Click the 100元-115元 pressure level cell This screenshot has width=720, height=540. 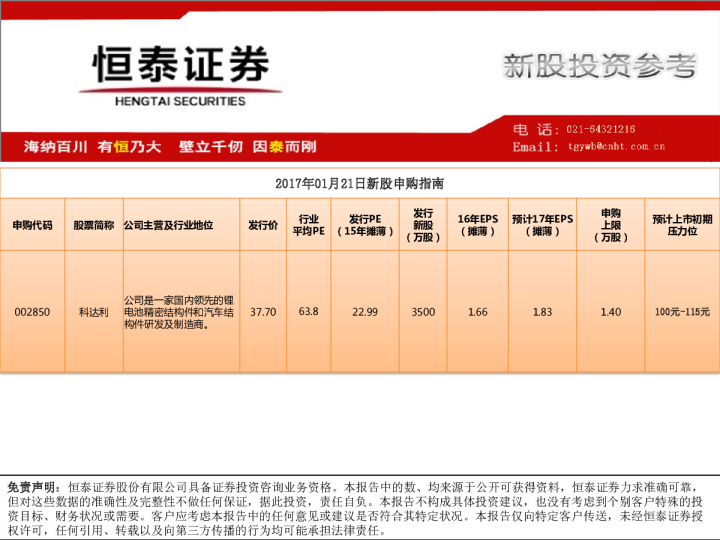682,312
